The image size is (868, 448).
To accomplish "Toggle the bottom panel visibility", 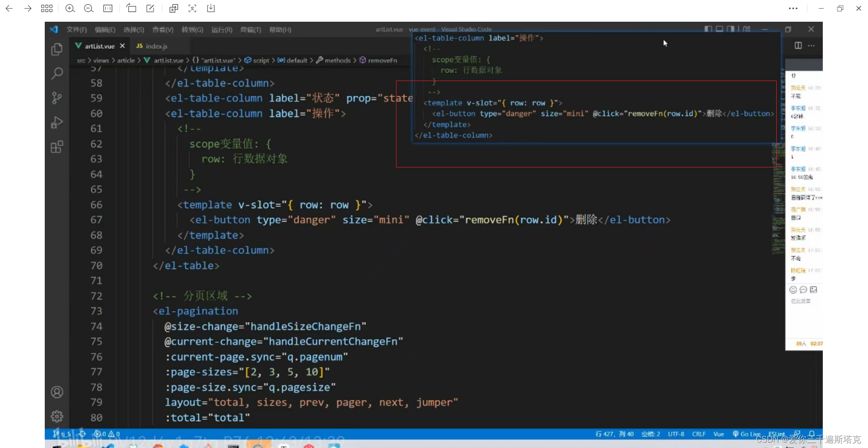I will point(719,29).
